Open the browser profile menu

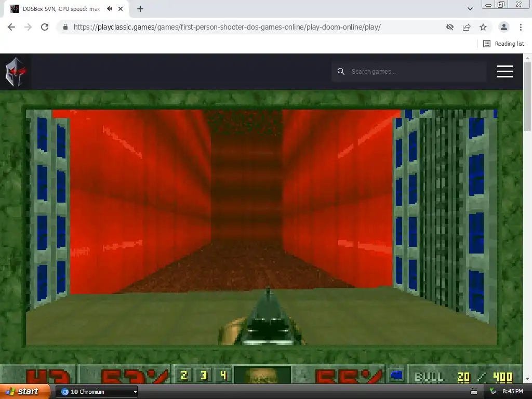point(504,27)
